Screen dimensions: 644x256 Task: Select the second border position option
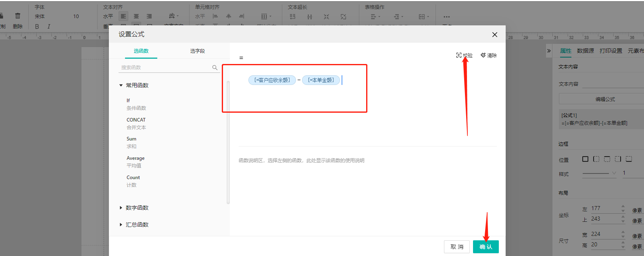click(596, 159)
